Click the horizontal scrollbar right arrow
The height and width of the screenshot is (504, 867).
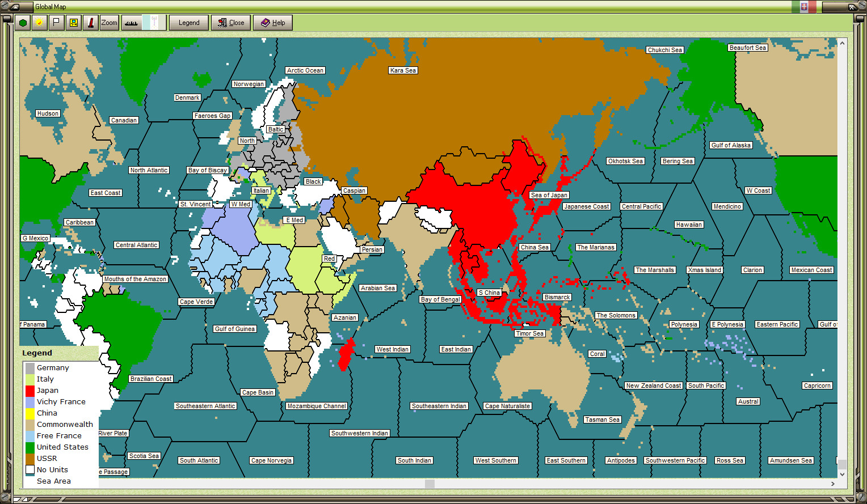[x=833, y=484]
